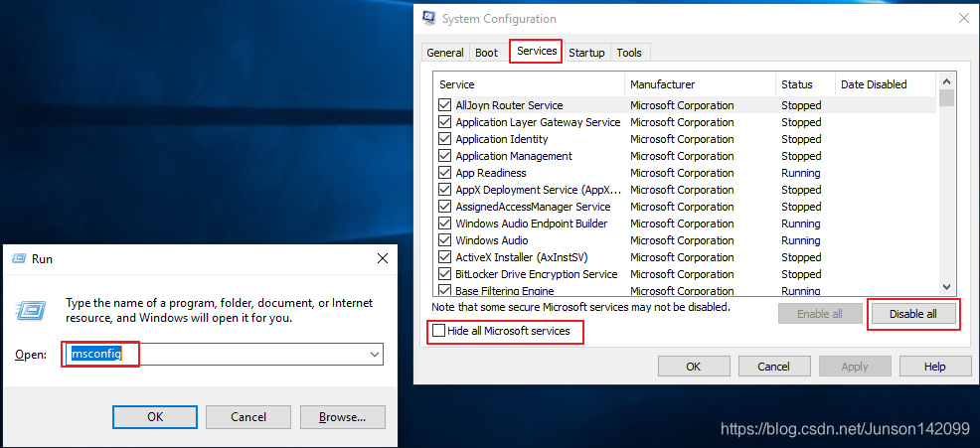Image resolution: width=980 pixels, height=448 pixels.
Task: Click the large Run program icon beside description
Action: point(31,309)
